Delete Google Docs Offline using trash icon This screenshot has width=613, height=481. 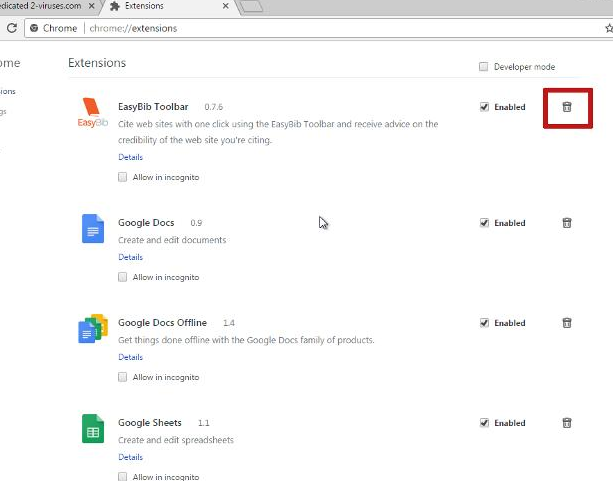tap(566, 323)
